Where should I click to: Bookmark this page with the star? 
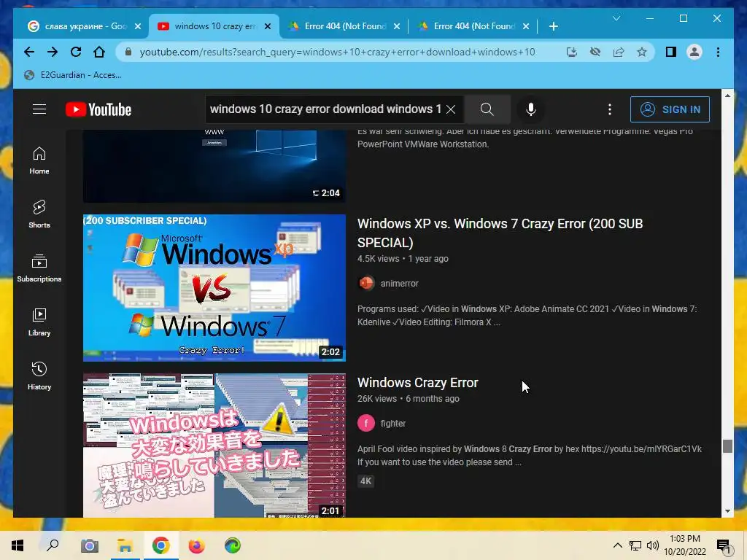click(x=642, y=52)
